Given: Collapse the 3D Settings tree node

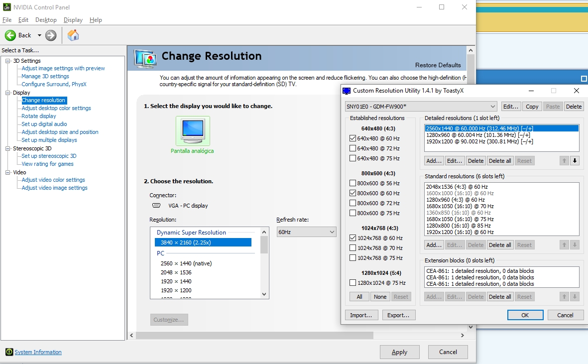Looking at the screenshot, I should click(x=8, y=61).
